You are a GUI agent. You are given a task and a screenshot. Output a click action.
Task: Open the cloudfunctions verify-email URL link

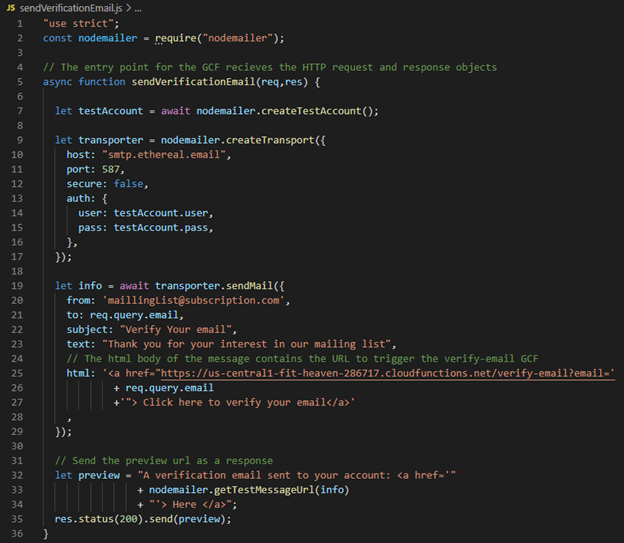pos(388,373)
